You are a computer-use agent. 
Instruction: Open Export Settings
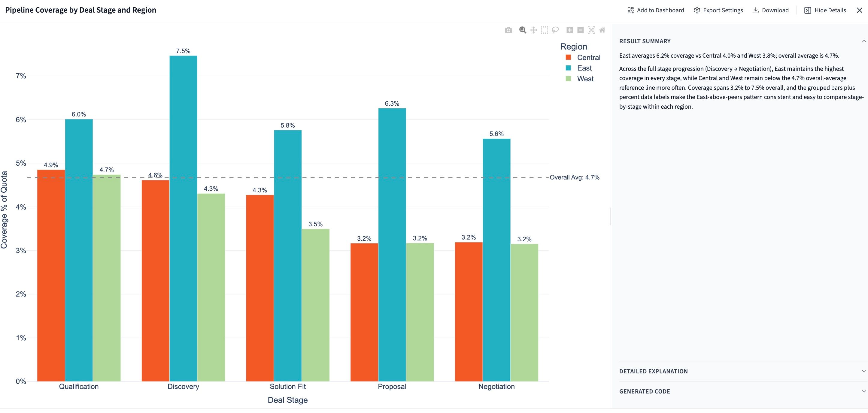click(x=718, y=10)
